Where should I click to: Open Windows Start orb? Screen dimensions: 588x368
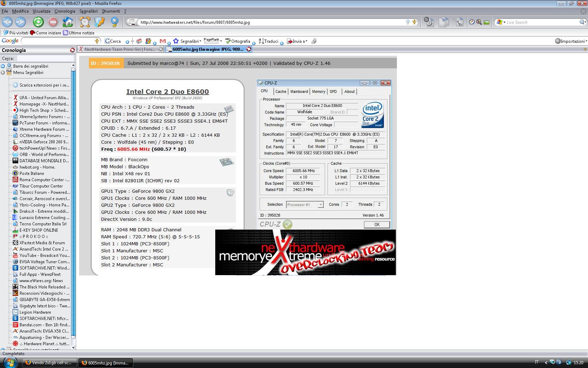pyautogui.click(x=9, y=363)
